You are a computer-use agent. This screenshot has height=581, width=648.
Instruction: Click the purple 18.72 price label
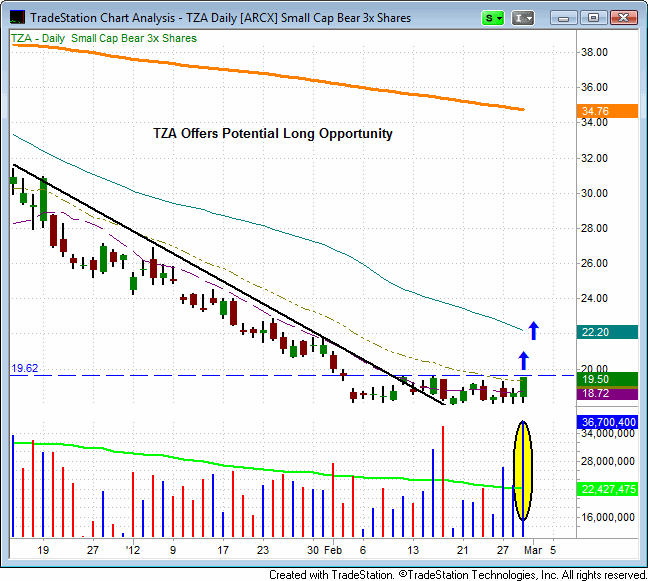(x=609, y=394)
